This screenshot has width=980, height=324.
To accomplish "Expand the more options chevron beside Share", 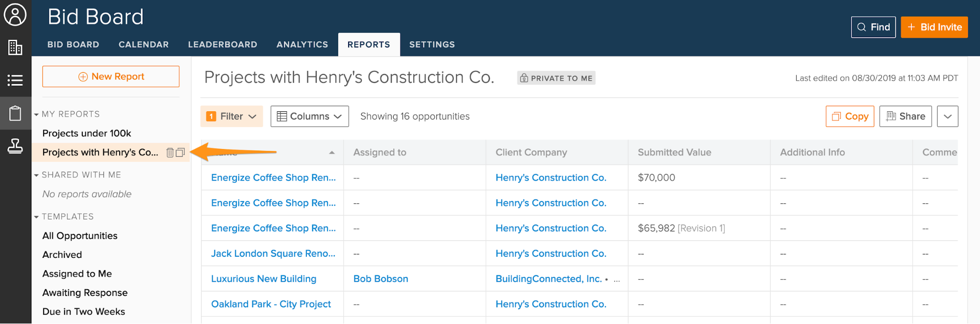I will 947,117.
